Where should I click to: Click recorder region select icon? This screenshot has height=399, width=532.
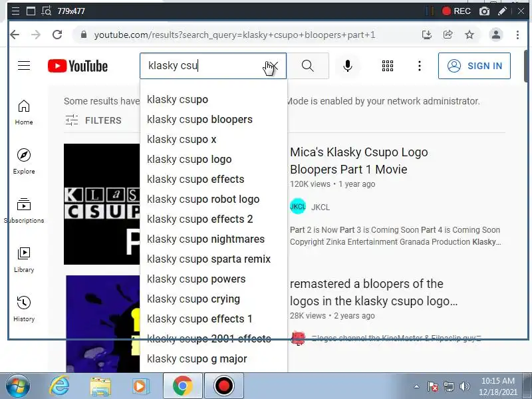coord(46,11)
